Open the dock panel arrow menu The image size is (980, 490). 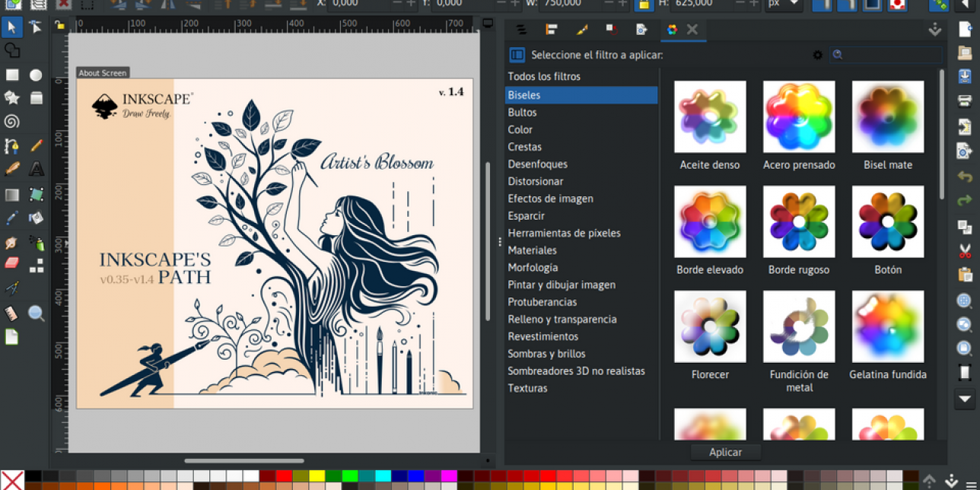935,30
